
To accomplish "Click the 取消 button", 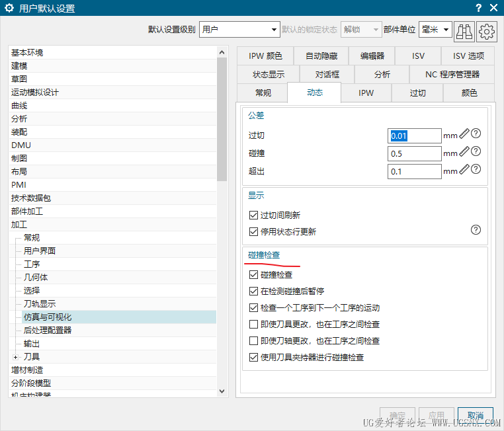I will point(475,416).
